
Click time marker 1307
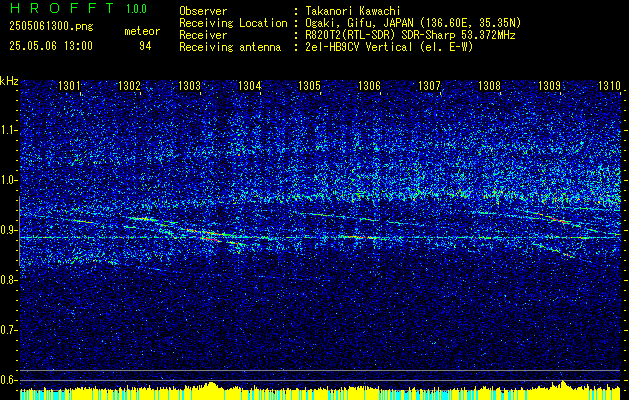point(429,85)
